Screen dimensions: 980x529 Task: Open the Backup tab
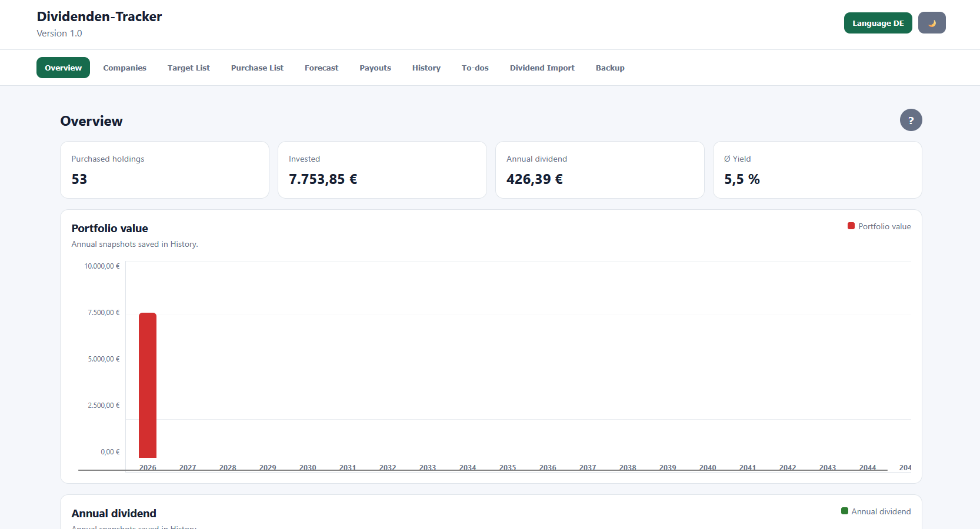[610, 68]
